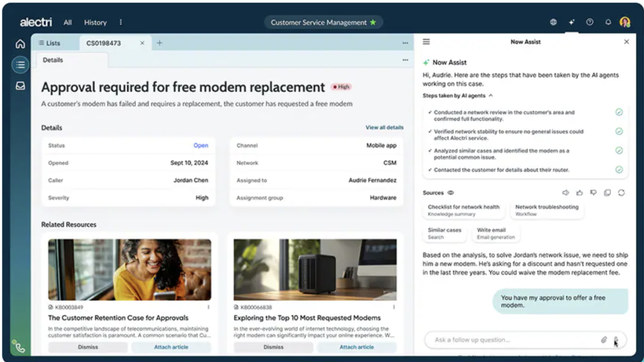Click the Audrie Fernandez assigned value
This screenshot has width=644, height=362.
pos(372,180)
